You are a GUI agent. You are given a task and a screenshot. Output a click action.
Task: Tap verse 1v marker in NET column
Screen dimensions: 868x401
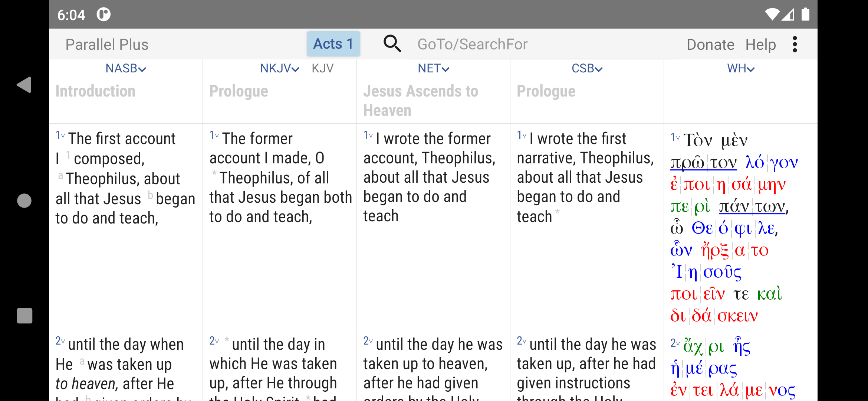368,135
